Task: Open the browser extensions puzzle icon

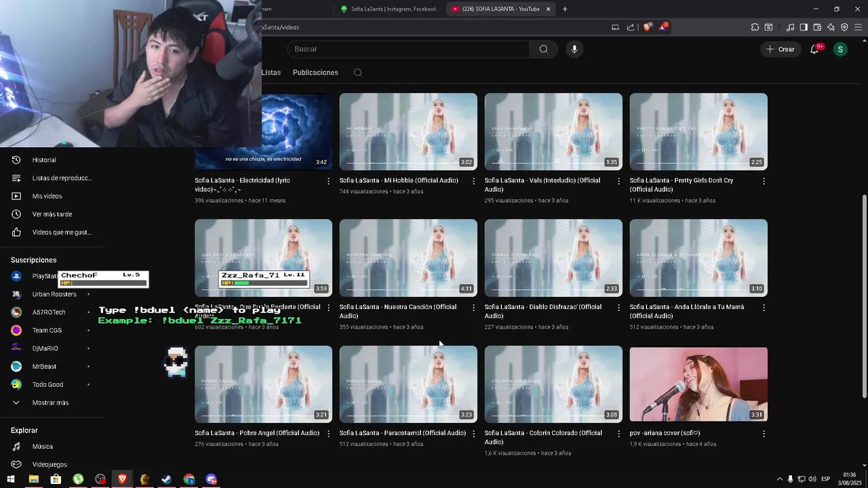Action: tap(755, 27)
